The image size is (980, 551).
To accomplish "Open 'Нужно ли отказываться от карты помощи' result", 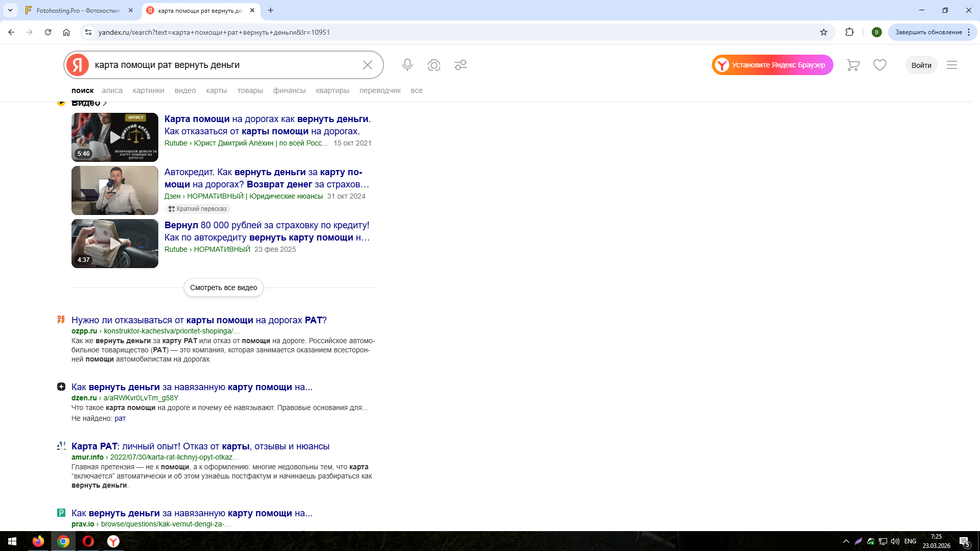I will 199,320.
